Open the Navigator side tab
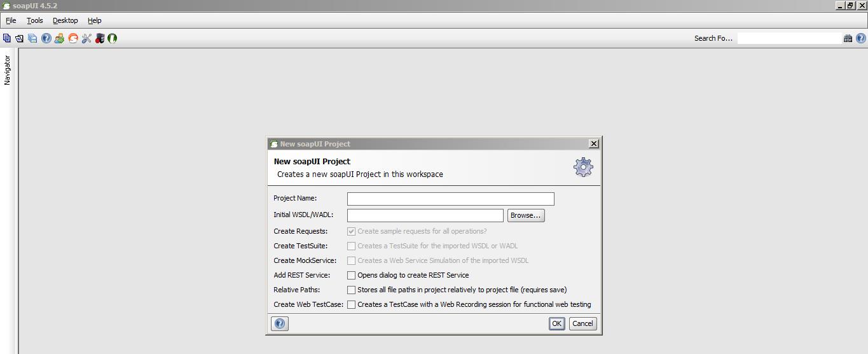Screen dimensions: 868x354 [x=7, y=70]
